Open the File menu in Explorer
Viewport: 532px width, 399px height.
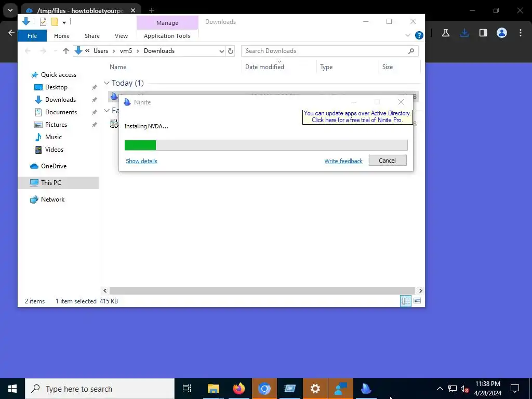pos(32,36)
